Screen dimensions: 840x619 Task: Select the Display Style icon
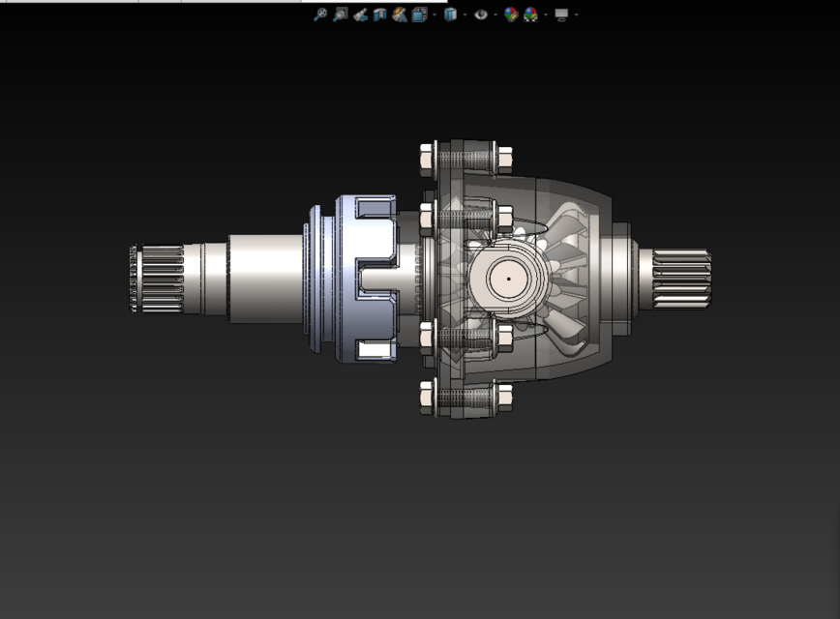(x=451, y=14)
